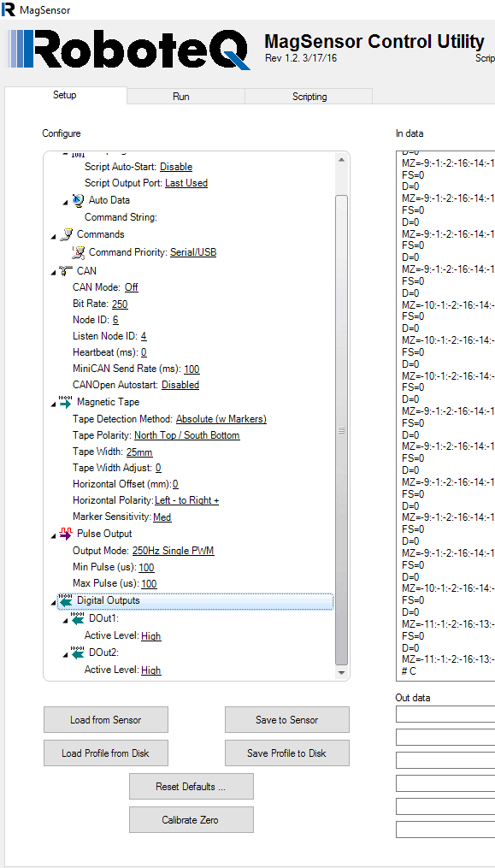Viewport: 495px width, 868px height.
Task: Click the DOut1 arrow icon
Action: click(78, 618)
